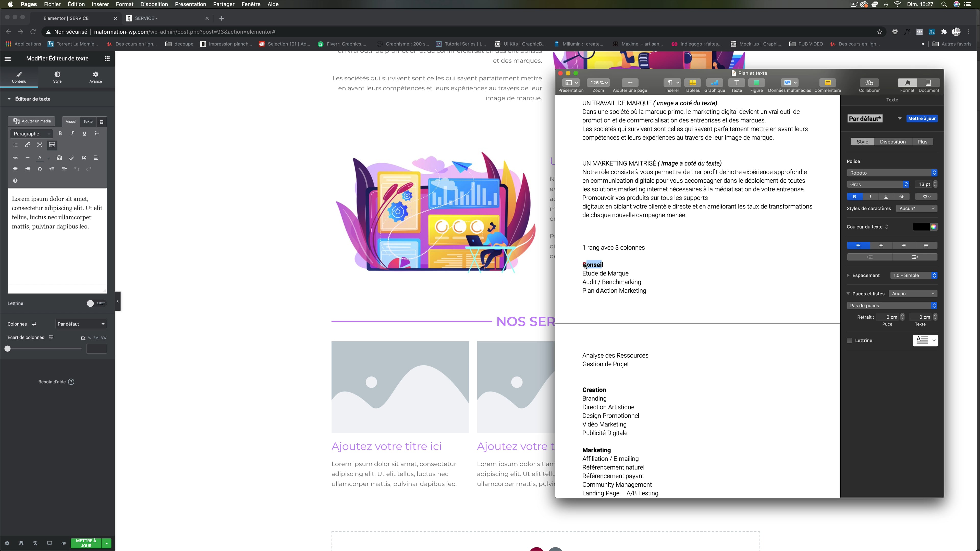Viewport: 980px width, 551px height.
Task: Switch to Elementor Avancé tab
Action: tap(95, 77)
